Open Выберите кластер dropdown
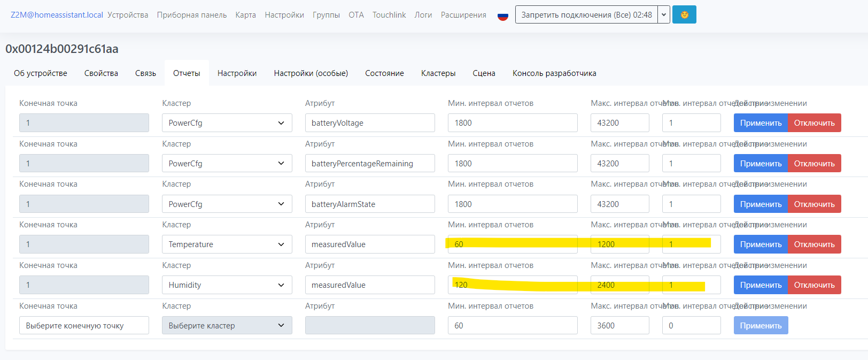The width and height of the screenshot is (868, 360). click(x=227, y=326)
